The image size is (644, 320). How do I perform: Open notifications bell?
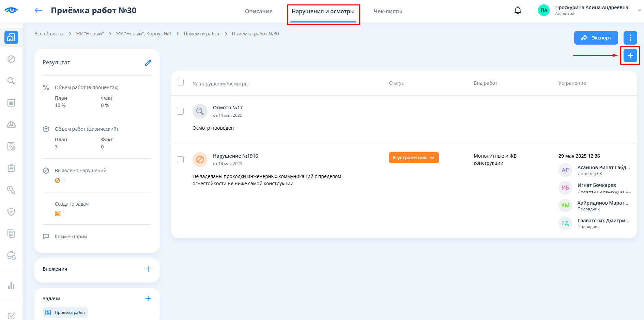click(x=517, y=11)
